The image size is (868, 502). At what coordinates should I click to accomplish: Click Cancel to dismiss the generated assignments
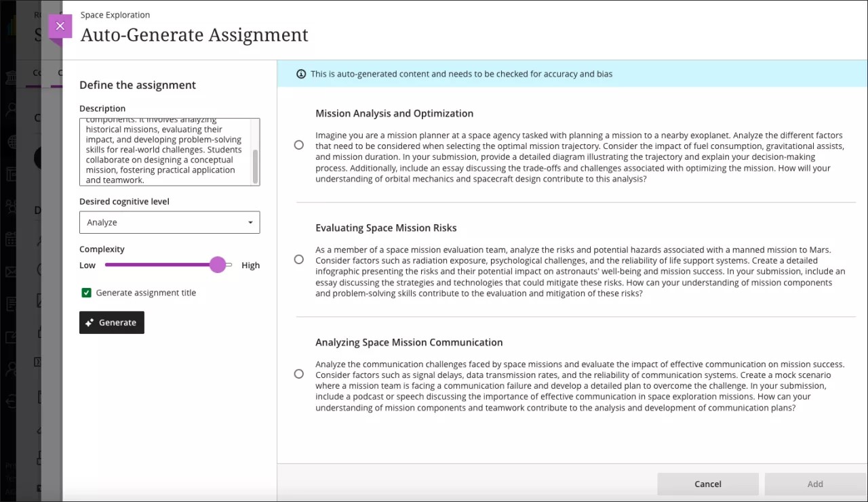click(707, 484)
